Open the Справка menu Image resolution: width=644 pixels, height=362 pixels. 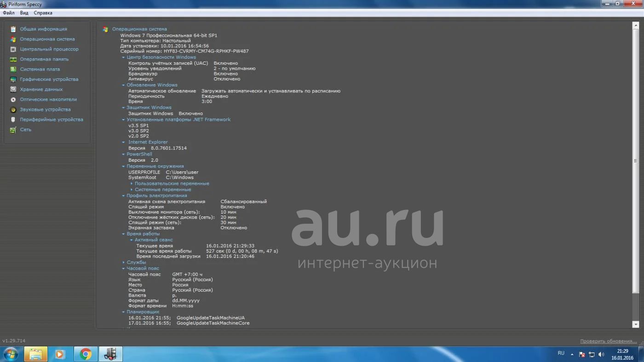[x=43, y=13]
